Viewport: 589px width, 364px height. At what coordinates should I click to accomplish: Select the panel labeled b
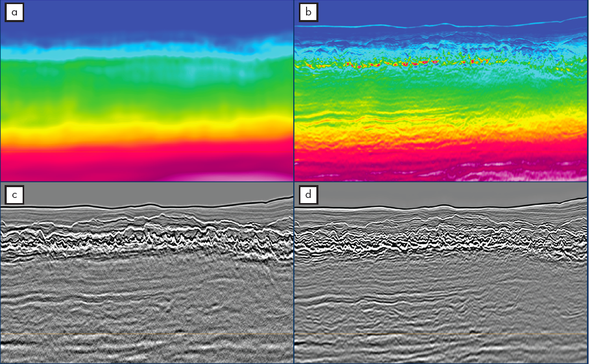coord(309,12)
